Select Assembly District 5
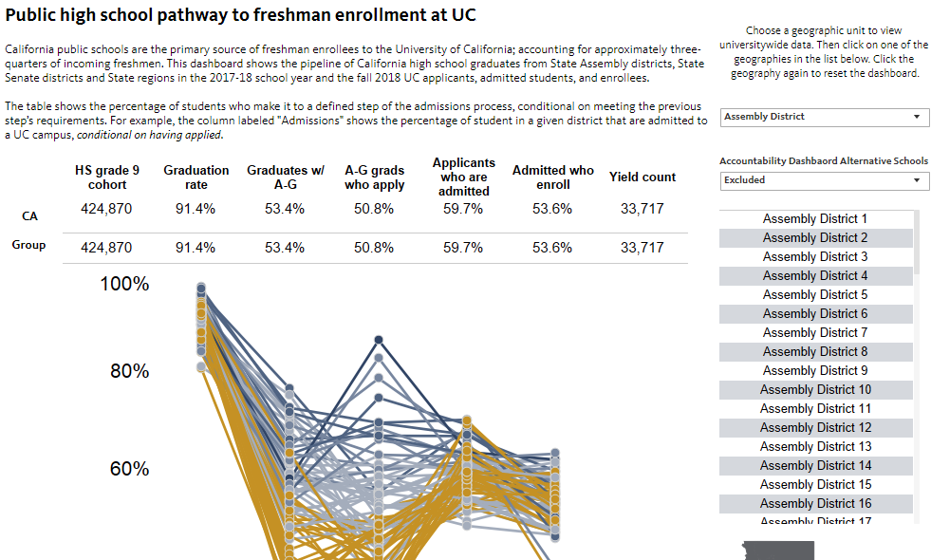This screenshot has height=560, width=931. tap(814, 294)
